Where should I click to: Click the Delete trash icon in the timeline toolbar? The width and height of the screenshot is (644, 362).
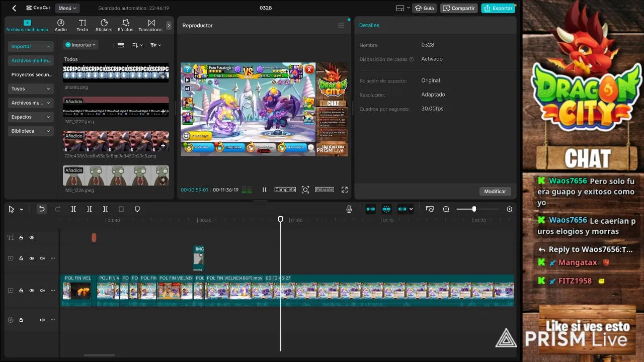click(121, 209)
